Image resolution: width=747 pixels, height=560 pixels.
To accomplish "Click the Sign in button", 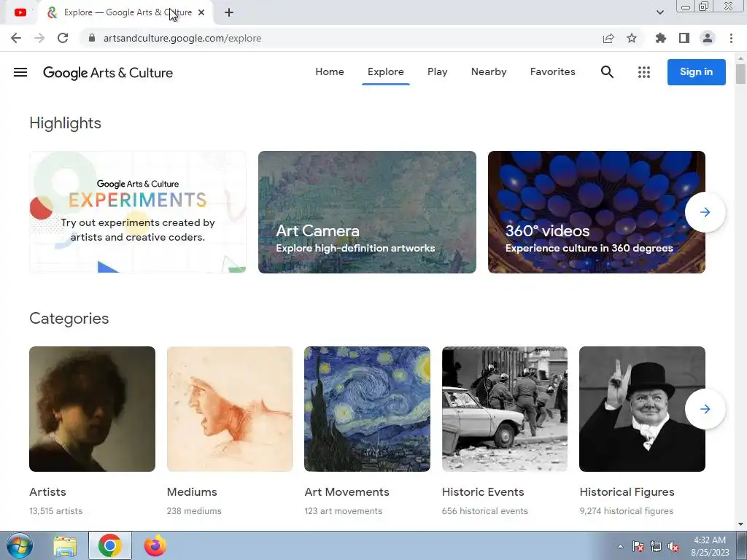I will pyautogui.click(x=696, y=72).
